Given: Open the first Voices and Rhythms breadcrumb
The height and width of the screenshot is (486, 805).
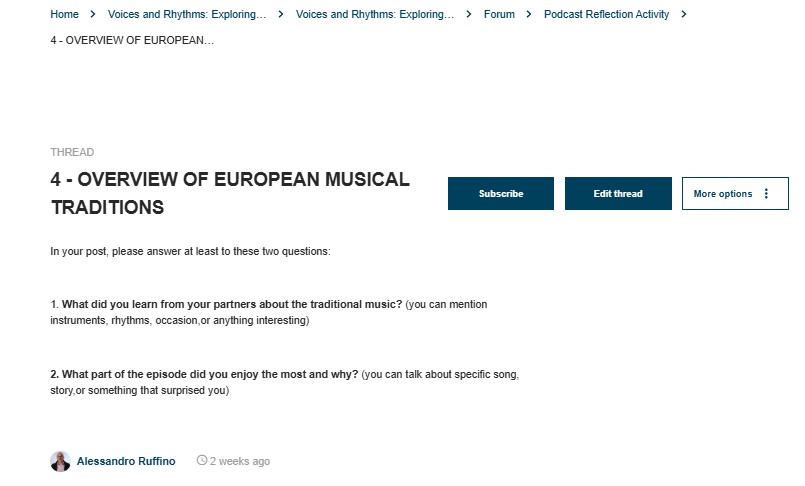Looking at the screenshot, I should pos(187,14).
